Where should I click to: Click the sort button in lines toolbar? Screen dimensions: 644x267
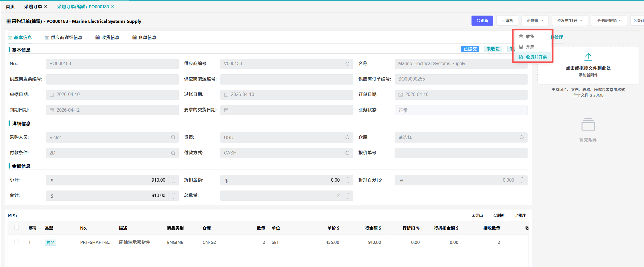[520, 215]
